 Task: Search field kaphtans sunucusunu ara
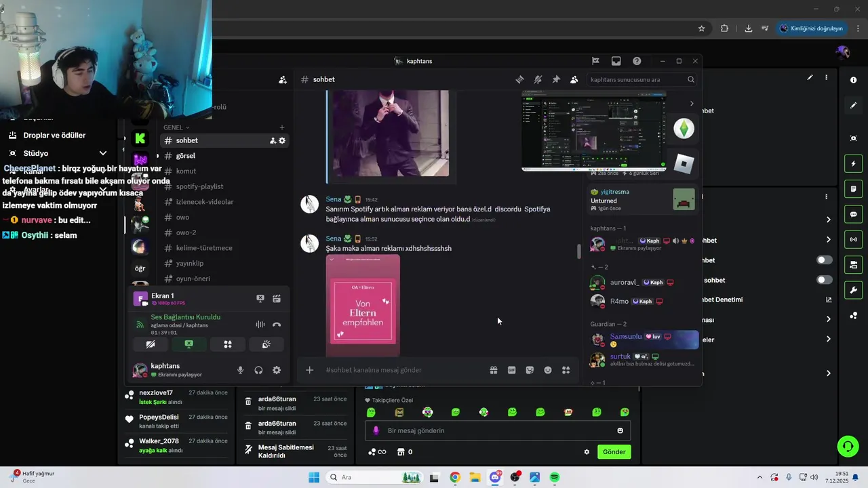642,79
